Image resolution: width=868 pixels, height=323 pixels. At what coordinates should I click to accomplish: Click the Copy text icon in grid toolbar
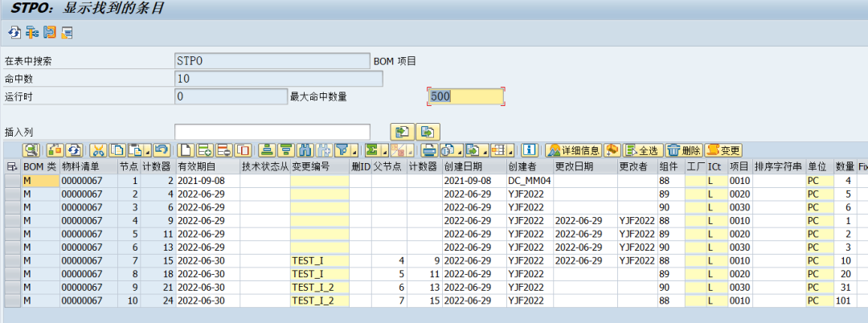click(x=117, y=150)
